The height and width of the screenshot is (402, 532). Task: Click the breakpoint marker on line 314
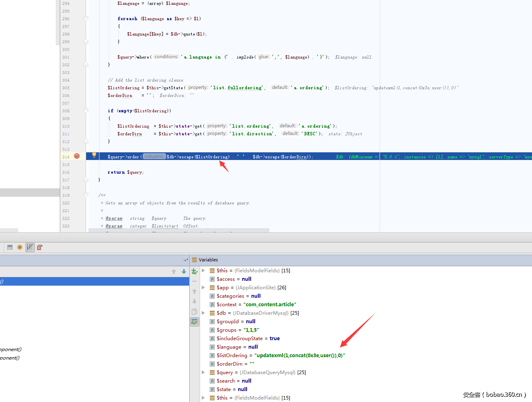tap(77, 156)
